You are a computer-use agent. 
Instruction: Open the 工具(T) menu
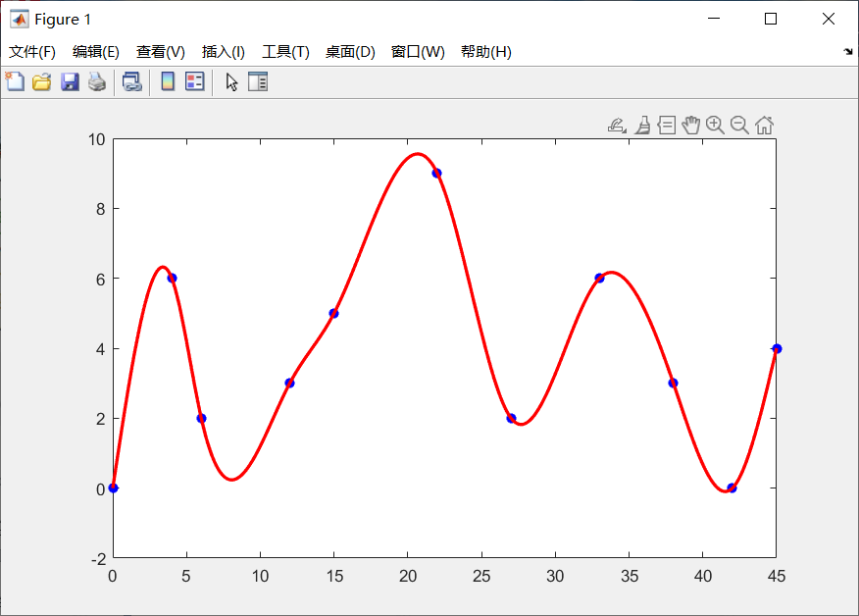tap(285, 52)
